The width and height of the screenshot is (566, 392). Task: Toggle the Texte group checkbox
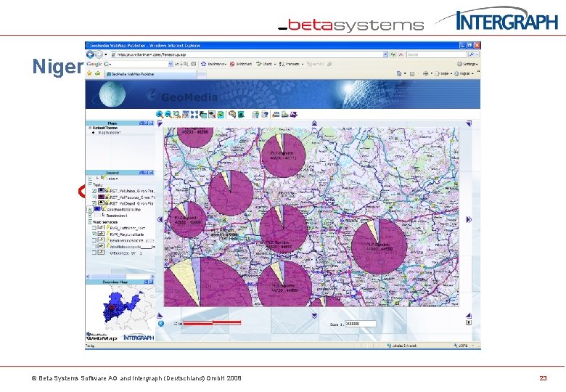coord(90,184)
